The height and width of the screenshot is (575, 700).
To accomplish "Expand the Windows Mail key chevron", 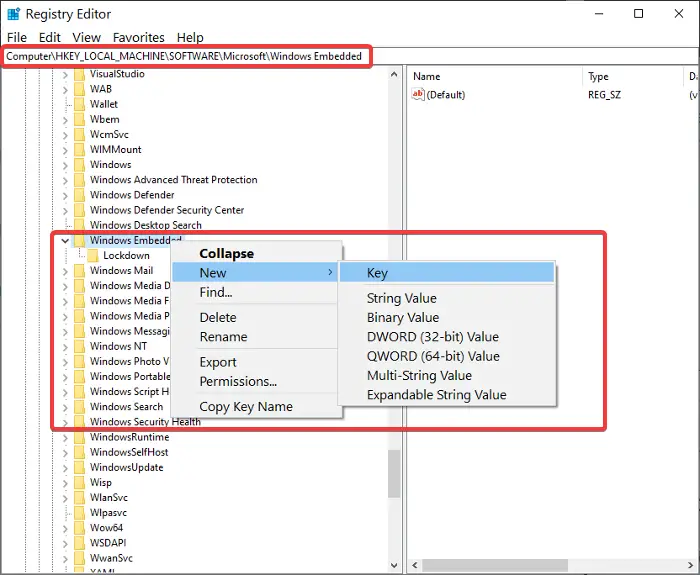I will coord(65,271).
